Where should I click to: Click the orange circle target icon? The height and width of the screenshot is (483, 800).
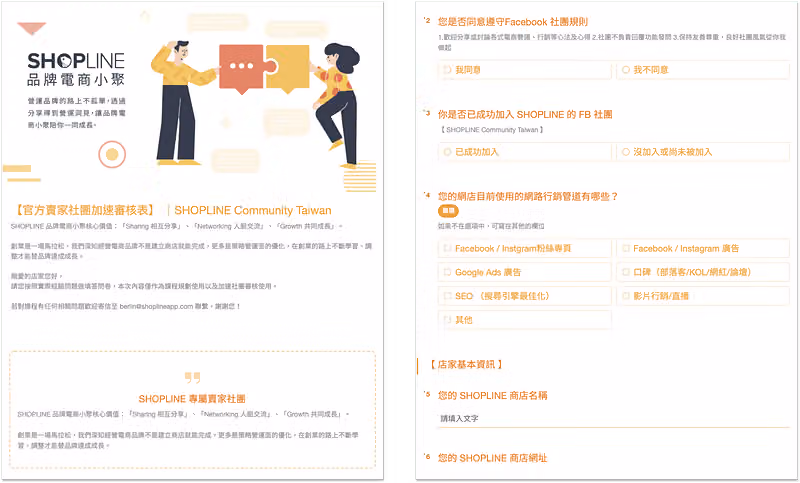click(x=112, y=155)
